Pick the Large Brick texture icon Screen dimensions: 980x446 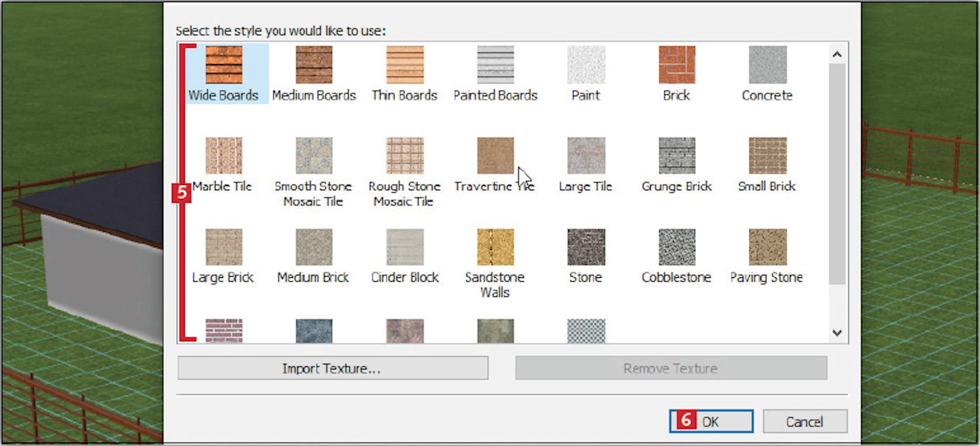(x=223, y=247)
